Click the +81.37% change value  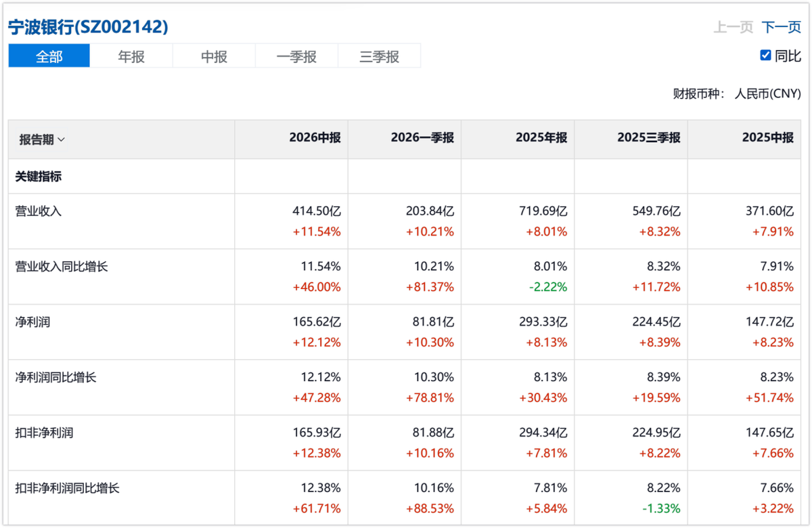[x=430, y=287]
